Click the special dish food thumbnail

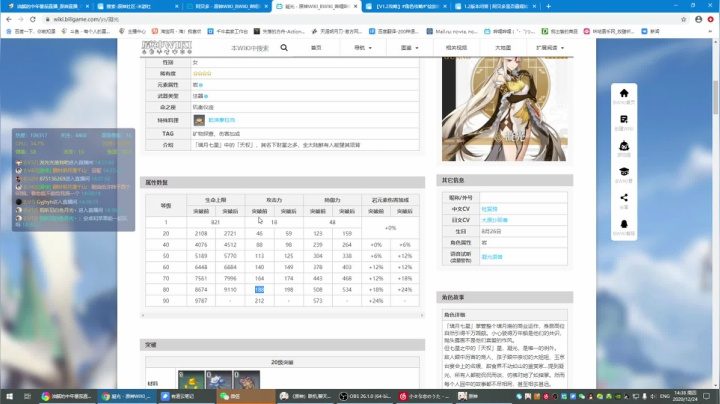(x=199, y=120)
